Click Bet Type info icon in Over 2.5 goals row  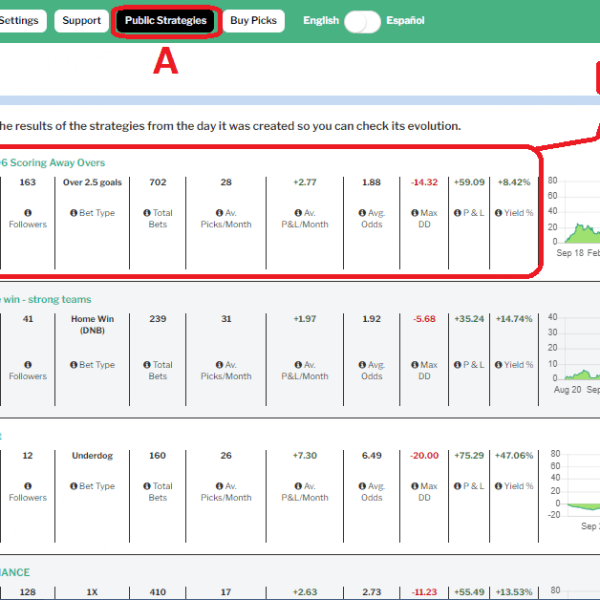click(x=73, y=213)
